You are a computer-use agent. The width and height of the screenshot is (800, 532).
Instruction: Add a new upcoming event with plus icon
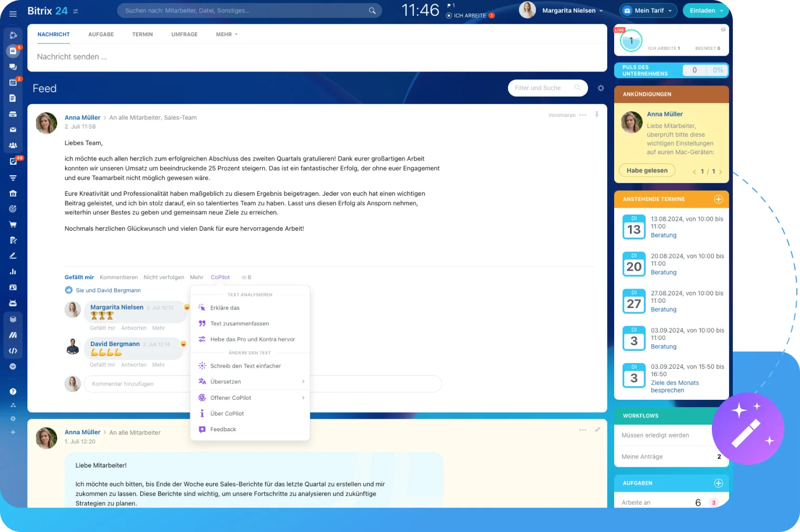[719, 199]
